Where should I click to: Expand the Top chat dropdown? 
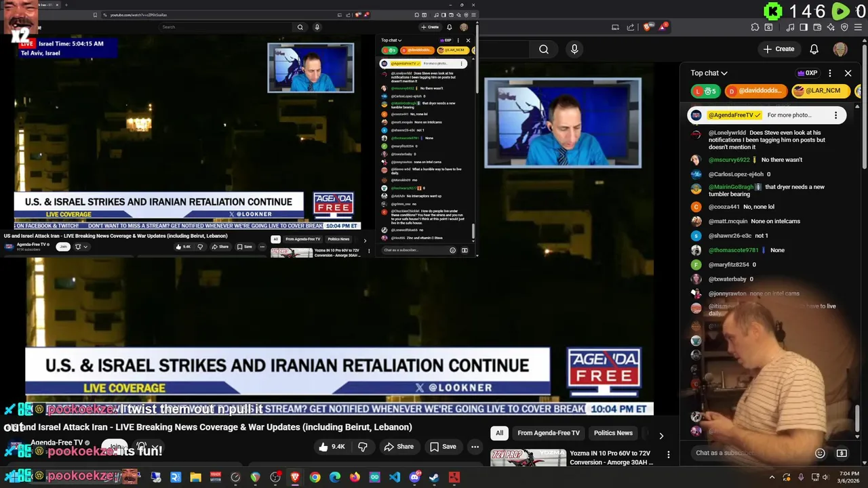pyautogui.click(x=709, y=73)
